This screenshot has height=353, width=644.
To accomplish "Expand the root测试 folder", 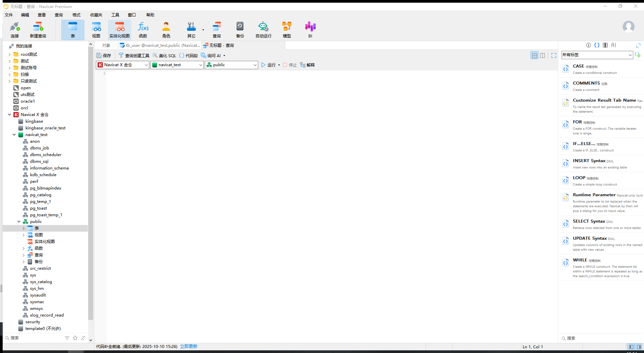I will coord(9,54).
